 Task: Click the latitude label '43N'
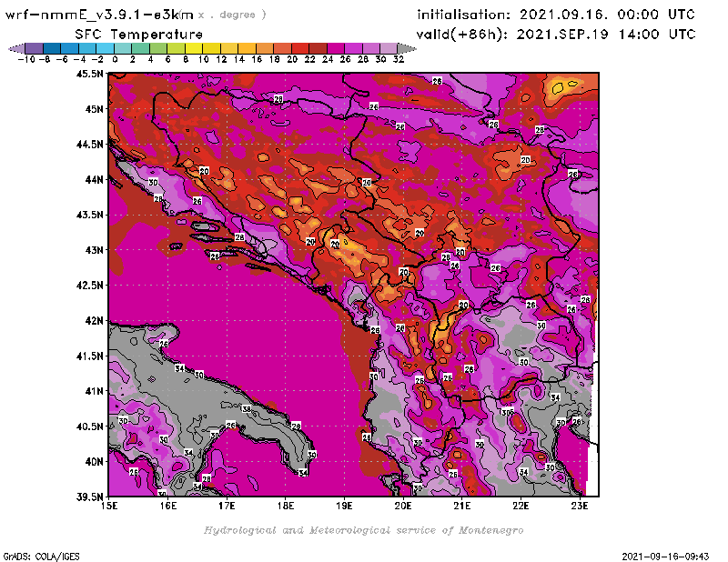point(94,250)
